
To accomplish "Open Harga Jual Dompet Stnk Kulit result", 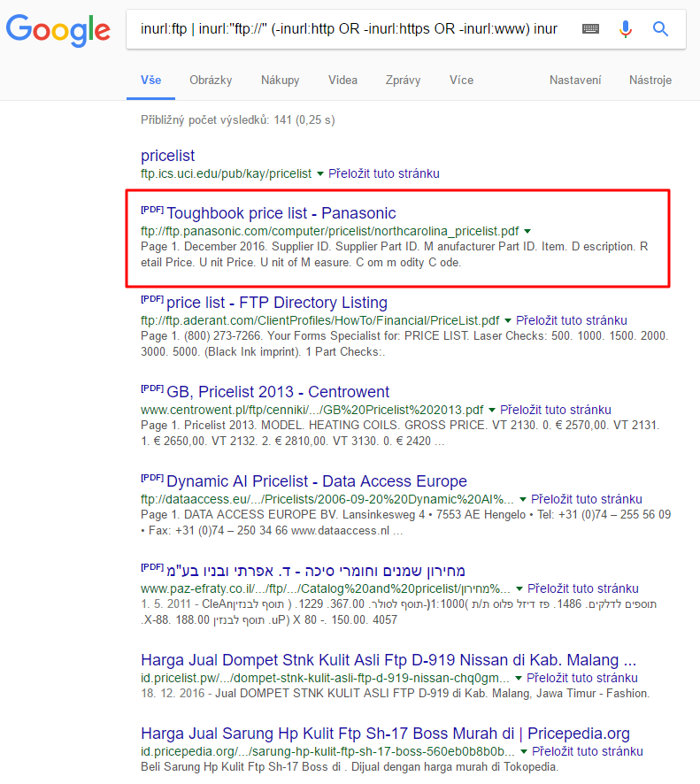I will click(388, 660).
